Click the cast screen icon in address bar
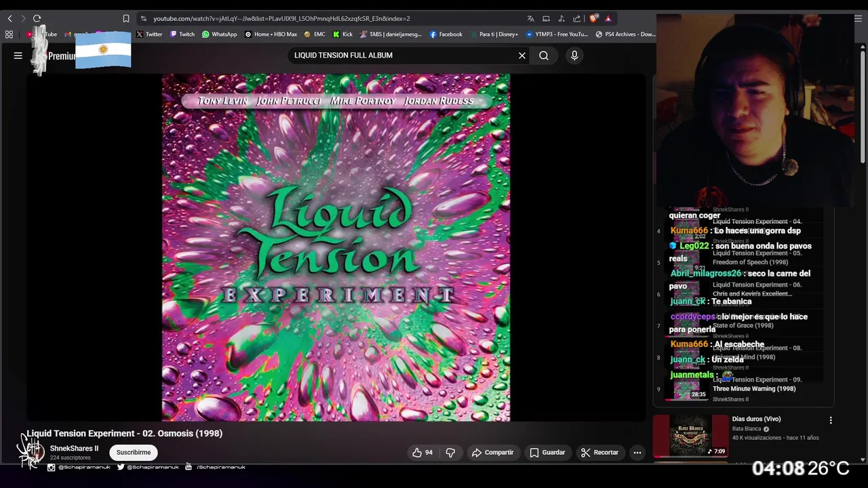This screenshot has width=868, height=488. coord(546,18)
